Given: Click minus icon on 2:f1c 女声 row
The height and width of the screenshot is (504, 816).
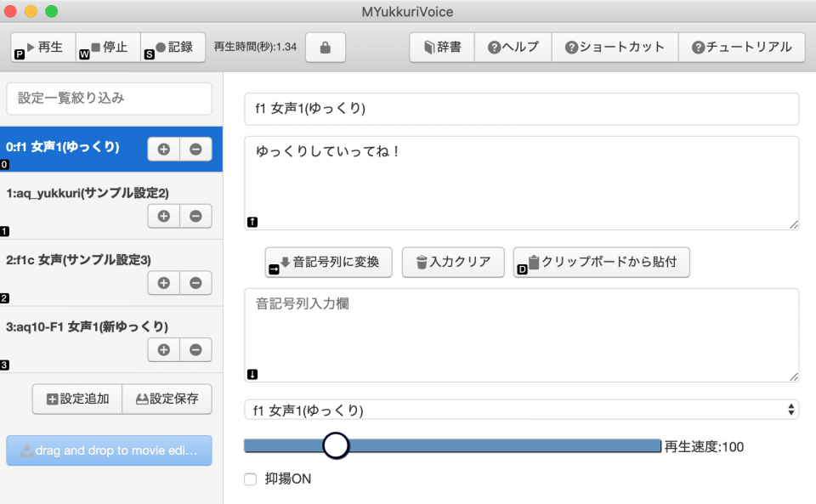Looking at the screenshot, I should coord(195,283).
